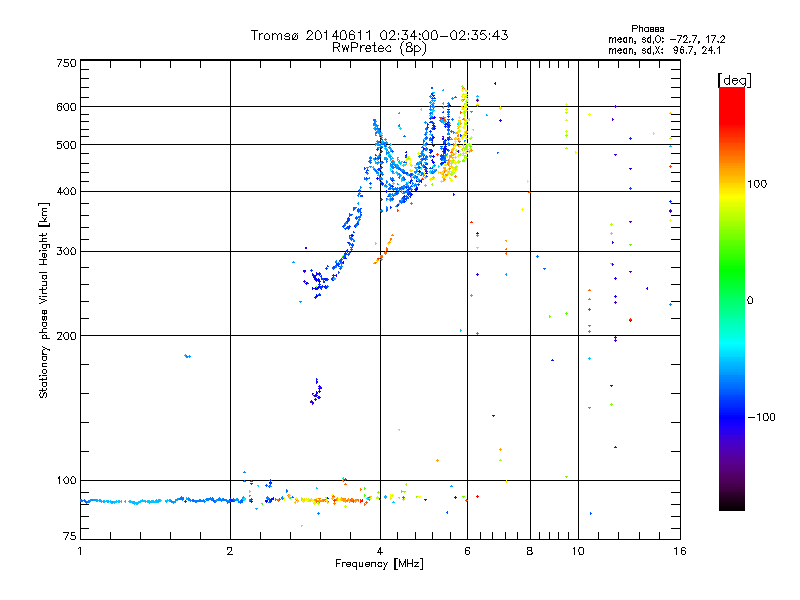Click the orange data streak just above 4 MHz near 300 km

coord(384,249)
